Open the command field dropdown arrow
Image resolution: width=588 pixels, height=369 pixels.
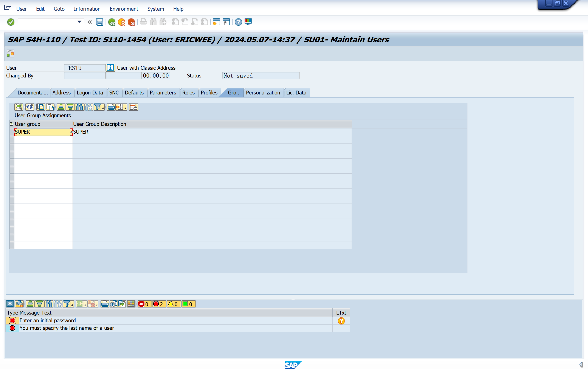coord(79,22)
